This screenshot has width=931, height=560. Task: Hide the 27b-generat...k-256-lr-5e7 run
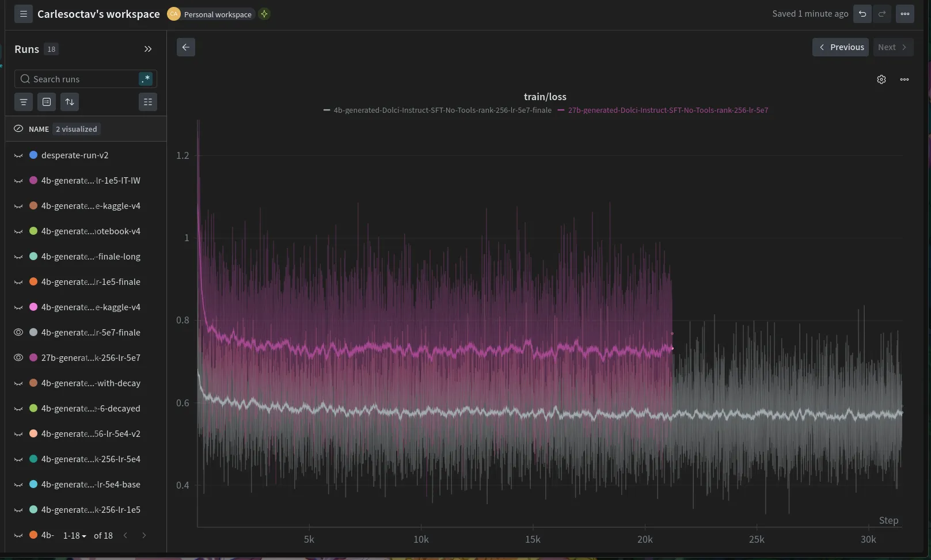[x=18, y=357]
